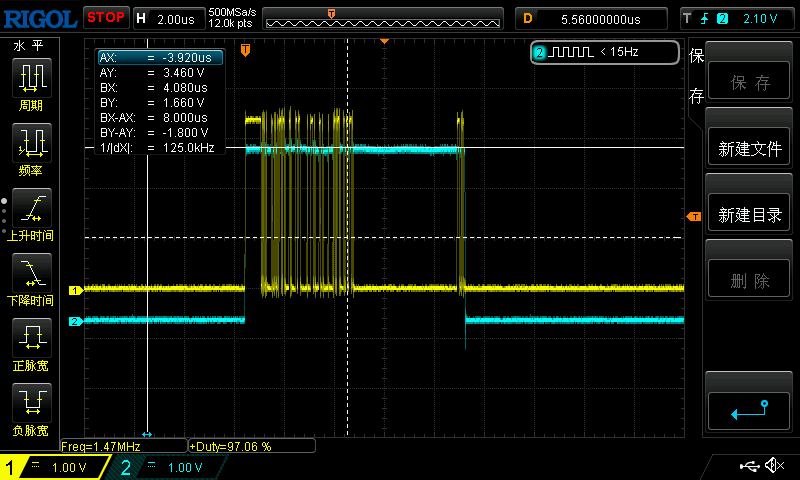Click the USB device status icon

[749, 466]
